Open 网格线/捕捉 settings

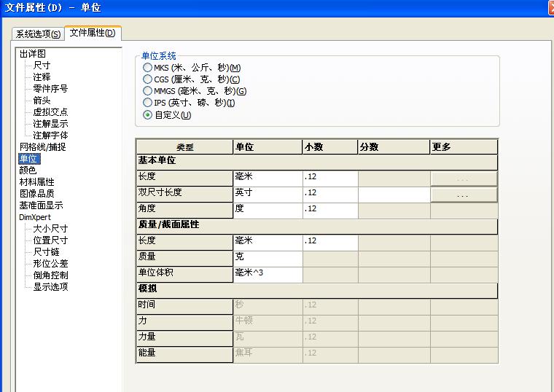[x=42, y=147]
